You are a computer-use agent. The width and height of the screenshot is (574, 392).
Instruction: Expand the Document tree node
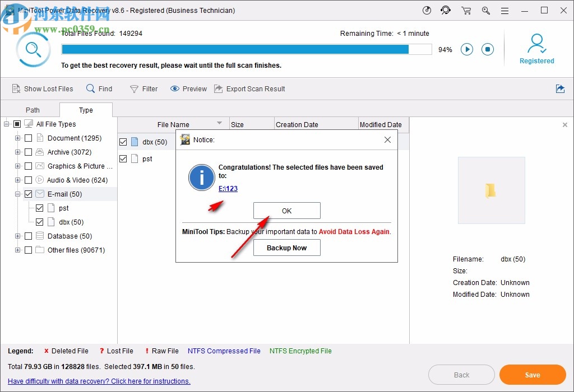[x=17, y=138]
